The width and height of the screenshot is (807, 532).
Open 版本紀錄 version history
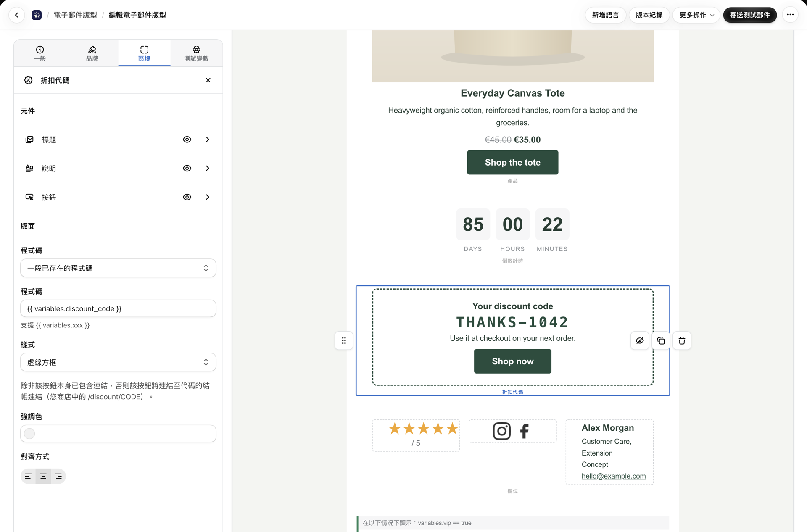[x=649, y=15]
